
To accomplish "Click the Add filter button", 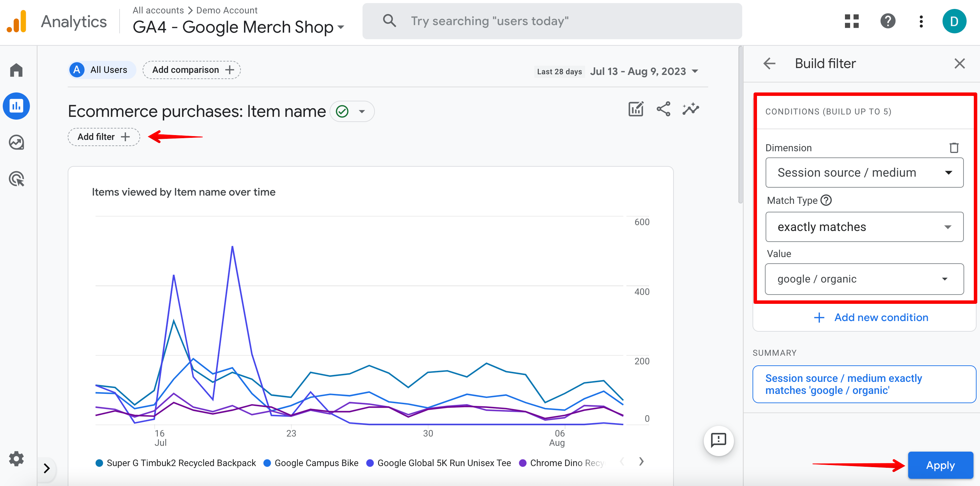I will click(x=104, y=137).
